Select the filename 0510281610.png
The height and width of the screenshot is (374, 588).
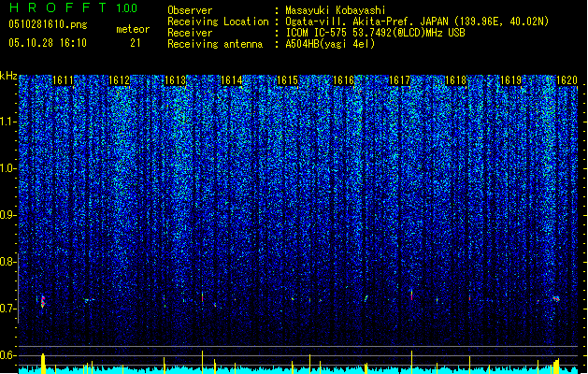pyautogui.click(x=48, y=24)
